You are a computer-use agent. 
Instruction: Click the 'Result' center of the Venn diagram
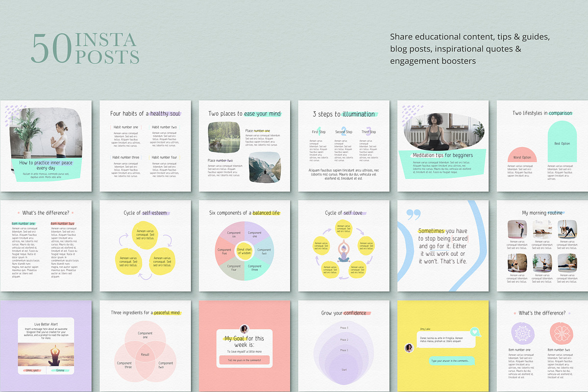[x=145, y=354]
